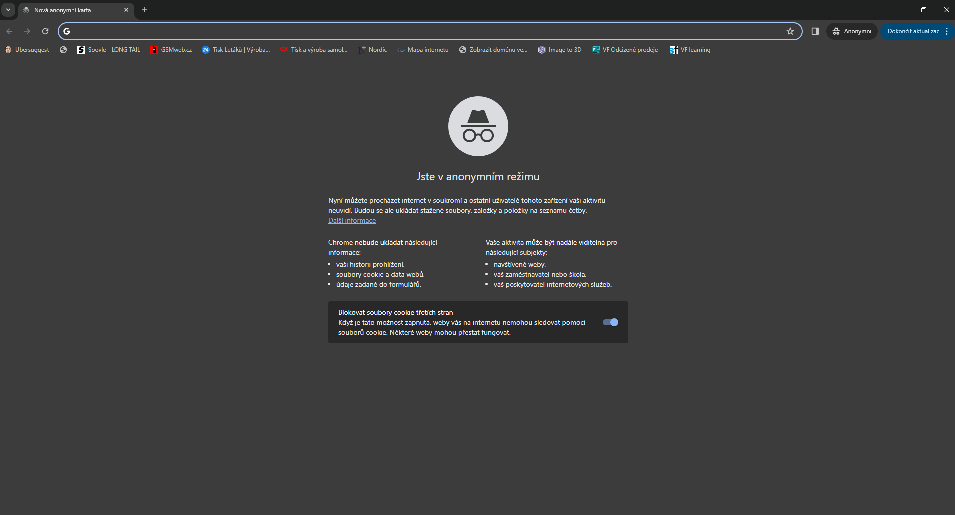Expand the tab search dropdown arrow
This screenshot has width=955, height=515.
tap(8, 9)
